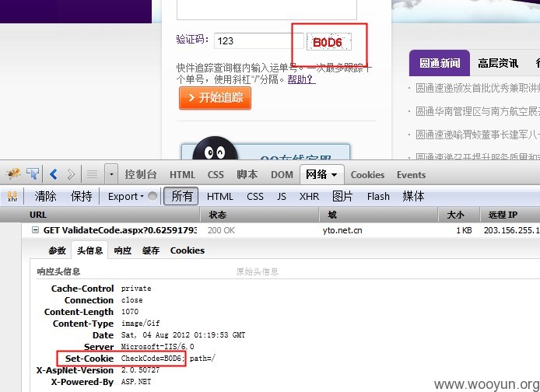This screenshot has width=540, height=392.
Task: Open the 帮助? help link
Action: click(x=301, y=79)
